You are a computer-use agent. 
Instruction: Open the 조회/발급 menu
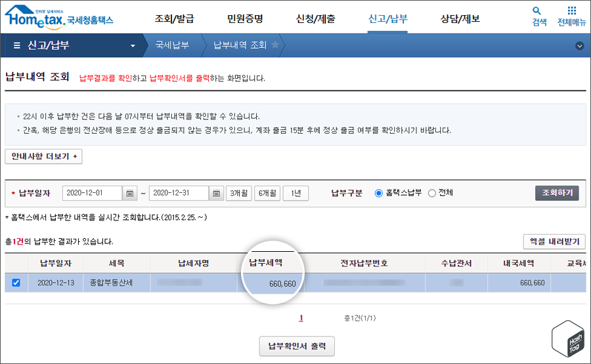point(175,18)
